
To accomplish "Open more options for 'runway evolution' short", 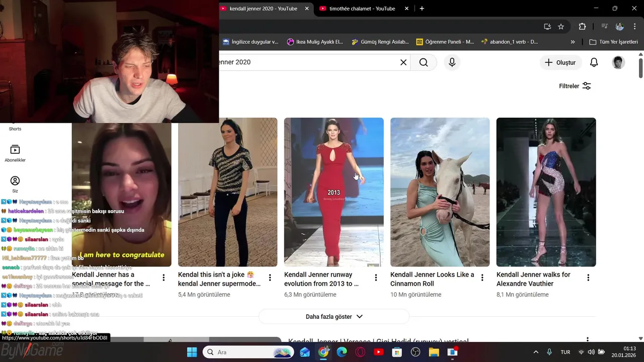I will tap(376, 278).
